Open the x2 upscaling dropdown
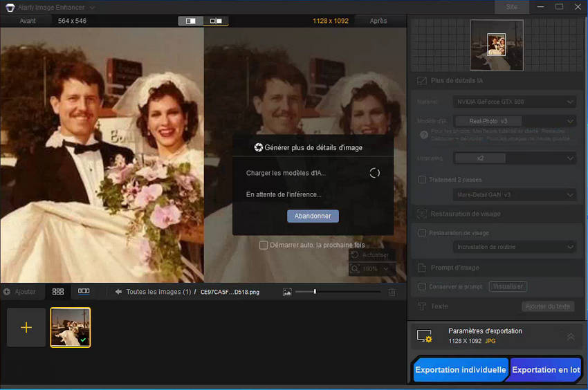Image resolution: width=588 pixels, height=390 pixels. [x=515, y=158]
